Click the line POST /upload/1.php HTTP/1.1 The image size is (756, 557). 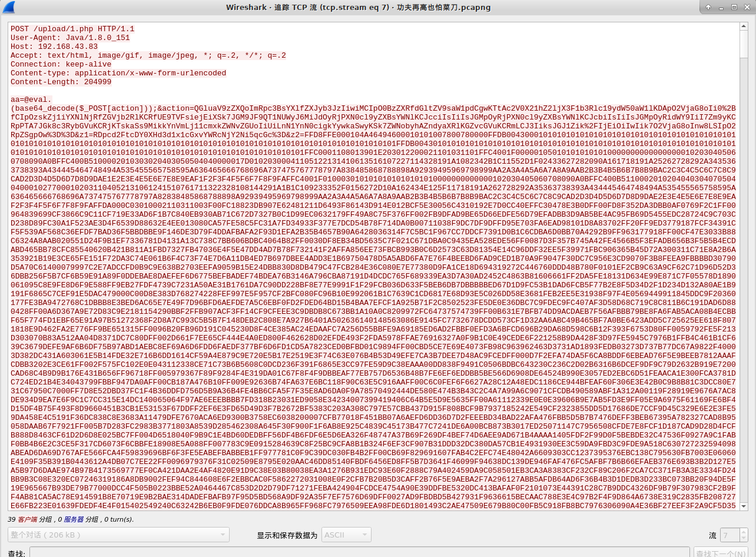pos(72,29)
